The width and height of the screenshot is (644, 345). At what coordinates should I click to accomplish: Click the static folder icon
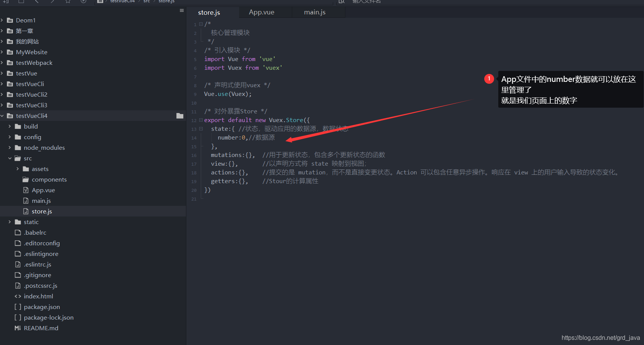click(18, 222)
